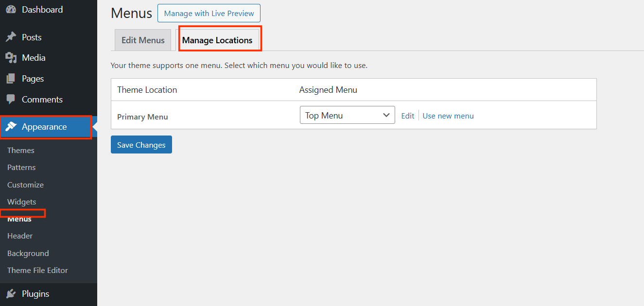Viewport: 644px width, 306px height.
Task: Navigate to Widgets
Action: pyautogui.click(x=21, y=202)
